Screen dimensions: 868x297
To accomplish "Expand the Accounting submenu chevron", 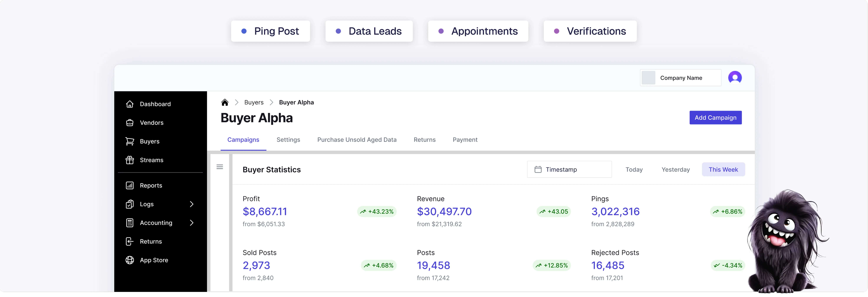I will tap(191, 223).
